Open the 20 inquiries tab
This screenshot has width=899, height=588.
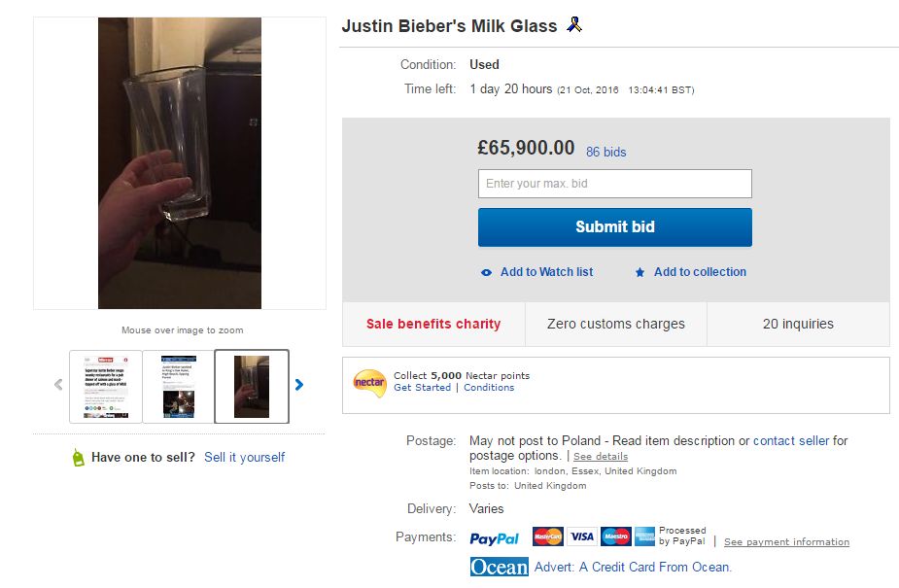coord(798,324)
